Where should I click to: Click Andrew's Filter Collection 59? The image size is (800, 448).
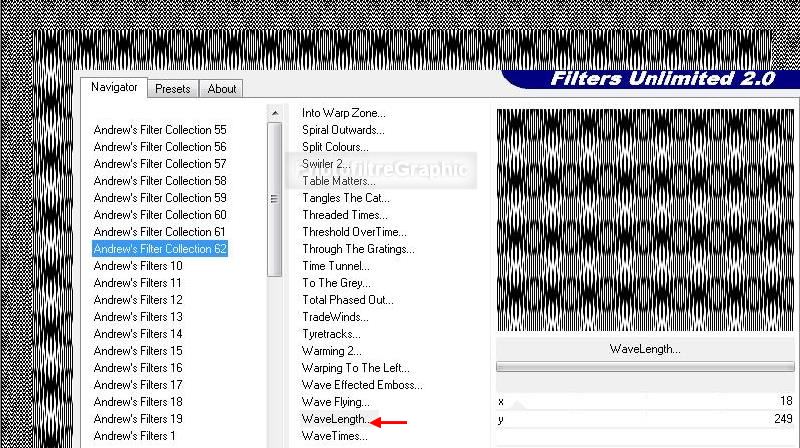[160, 198]
